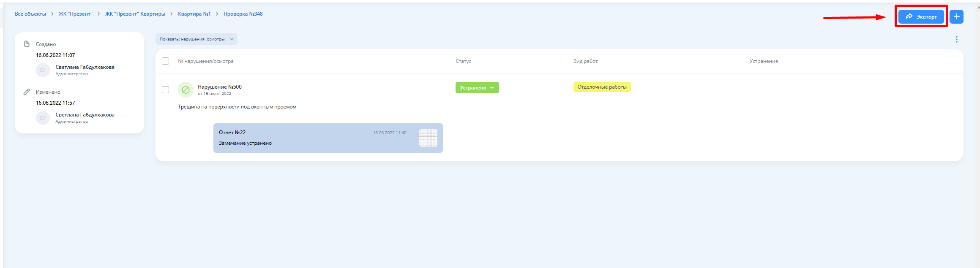This screenshot has height=268, width=980.
Task: Click editor avatar under Изменено
Action: (43, 118)
